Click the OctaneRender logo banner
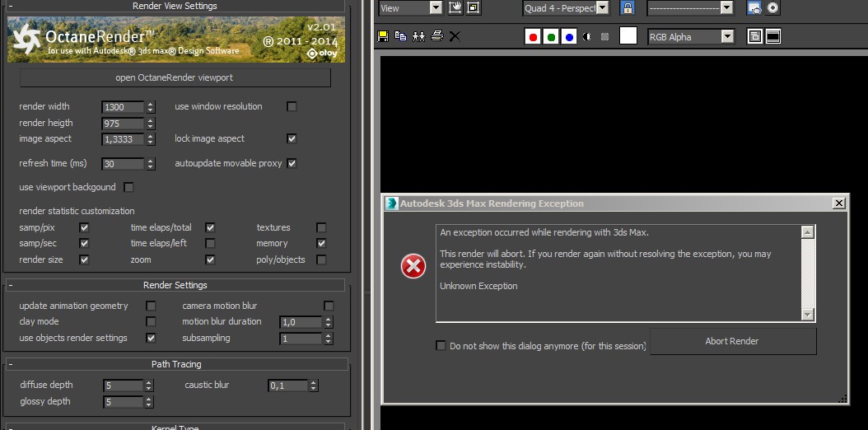The width and height of the screenshot is (868, 430). pyautogui.click(x=176, y=40)
